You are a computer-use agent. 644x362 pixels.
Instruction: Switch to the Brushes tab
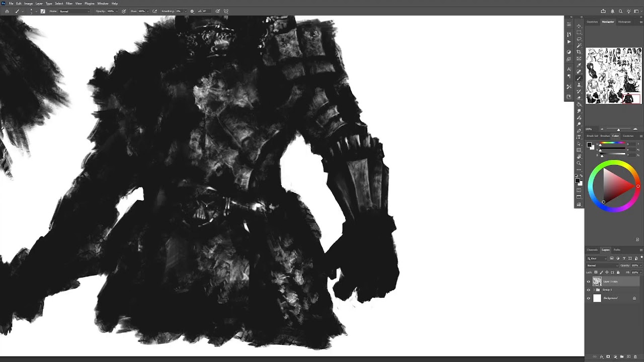click(605, 136)
